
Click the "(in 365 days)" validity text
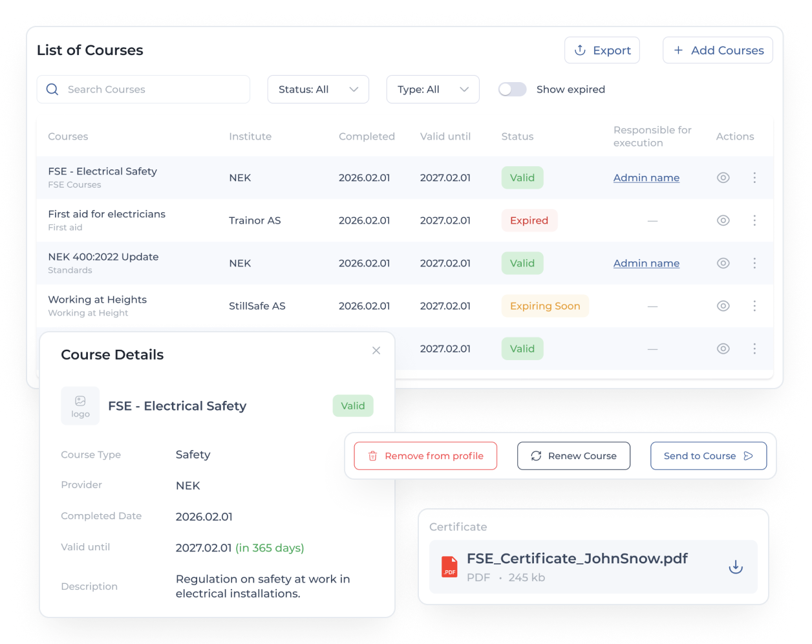(270, 548)
